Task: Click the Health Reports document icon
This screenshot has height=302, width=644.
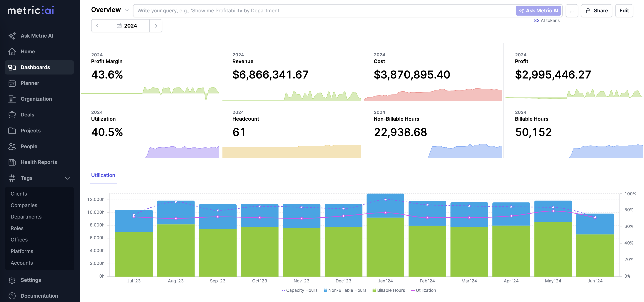Action: coord(12,162)
